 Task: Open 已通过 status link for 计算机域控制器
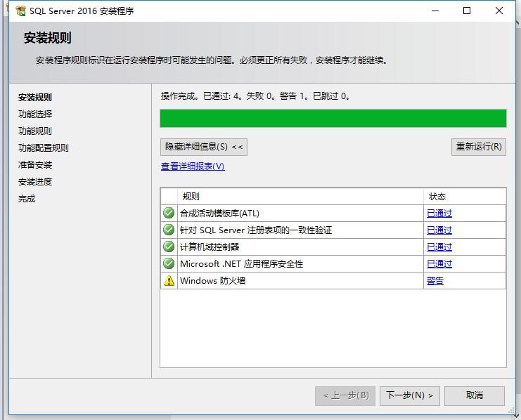tap(439, 247)
